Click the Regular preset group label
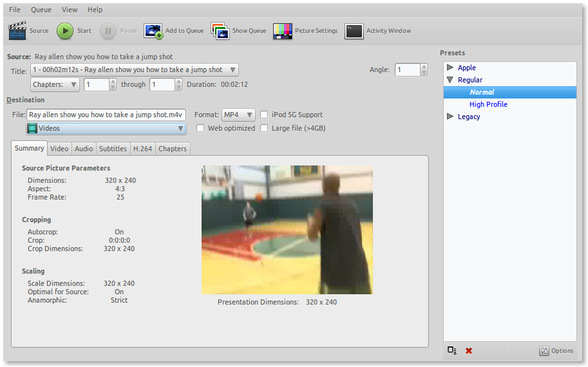 coord(470,80)
